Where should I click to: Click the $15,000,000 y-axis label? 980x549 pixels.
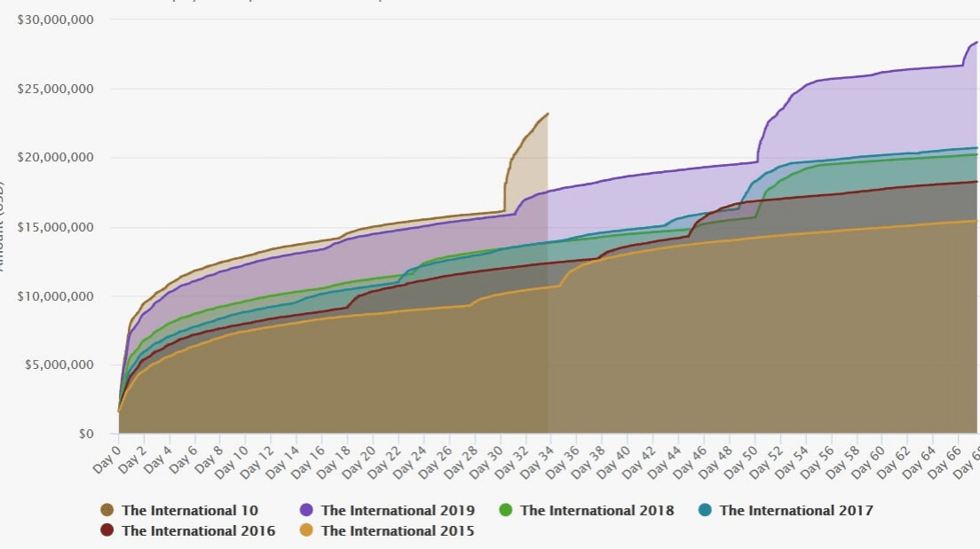tap(56, 227)
